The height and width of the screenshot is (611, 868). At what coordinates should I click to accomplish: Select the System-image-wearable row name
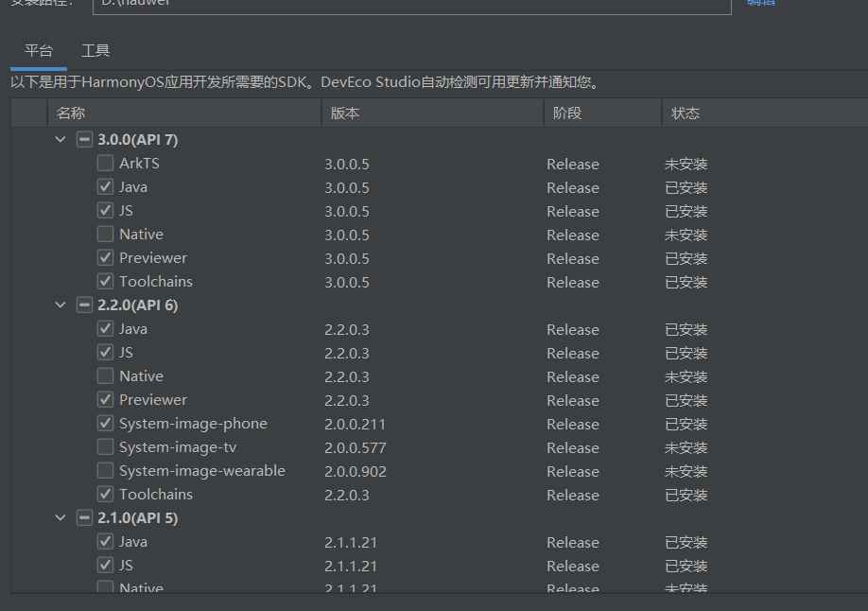click(x=202, y=471)
